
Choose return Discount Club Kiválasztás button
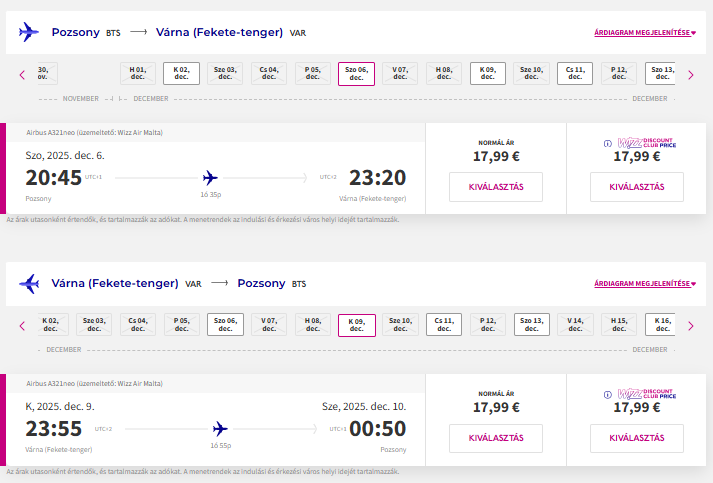(x=637, y=438)
